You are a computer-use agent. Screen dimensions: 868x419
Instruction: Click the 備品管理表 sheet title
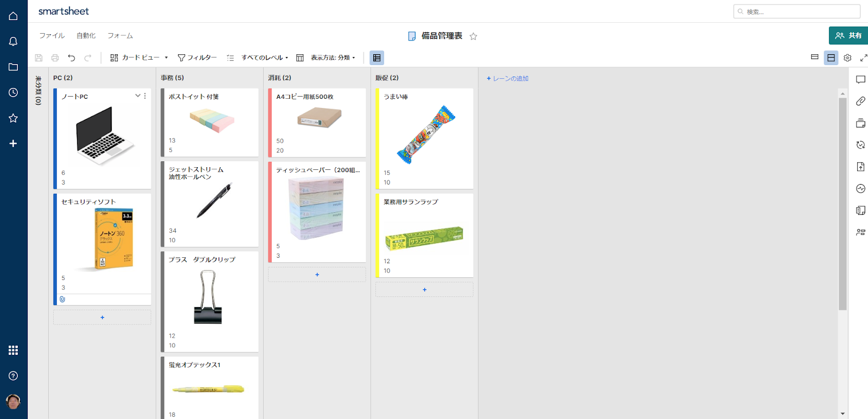coord(442,36)
